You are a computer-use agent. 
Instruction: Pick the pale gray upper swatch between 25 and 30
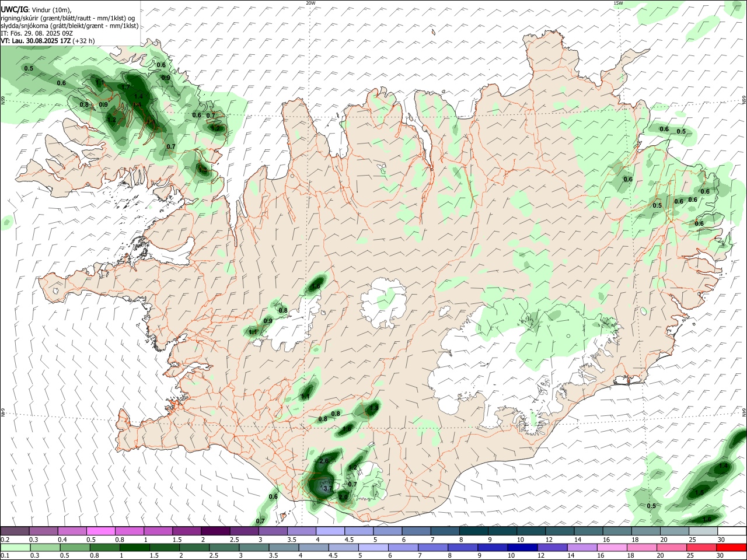point(702,531)
